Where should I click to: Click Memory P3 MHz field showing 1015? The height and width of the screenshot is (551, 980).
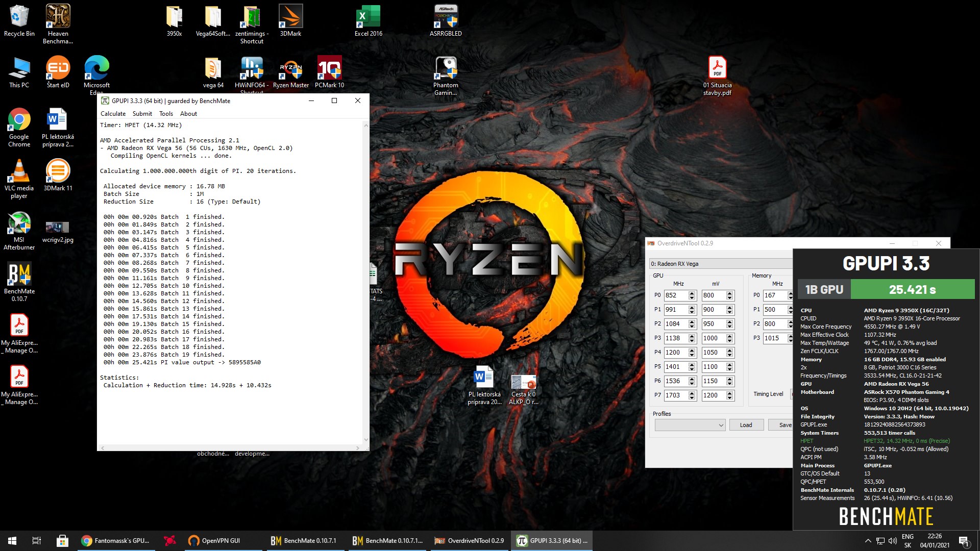(x=775, y=338)
